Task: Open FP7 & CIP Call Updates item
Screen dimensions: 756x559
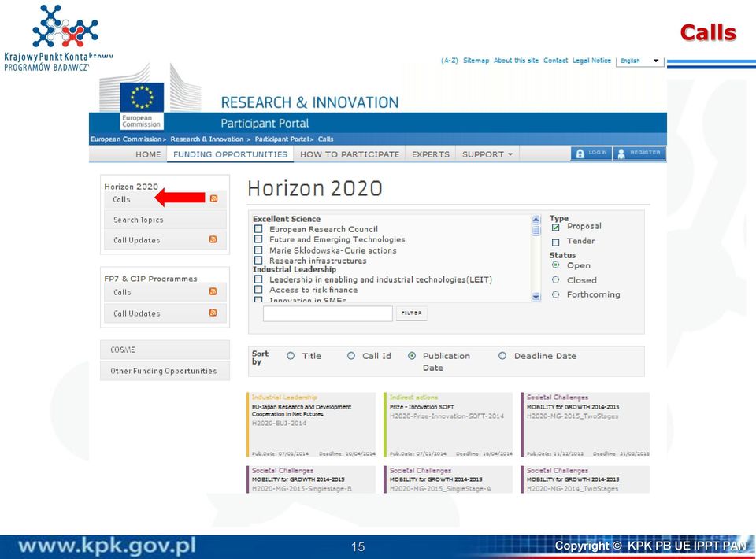Action: point(165,313)
